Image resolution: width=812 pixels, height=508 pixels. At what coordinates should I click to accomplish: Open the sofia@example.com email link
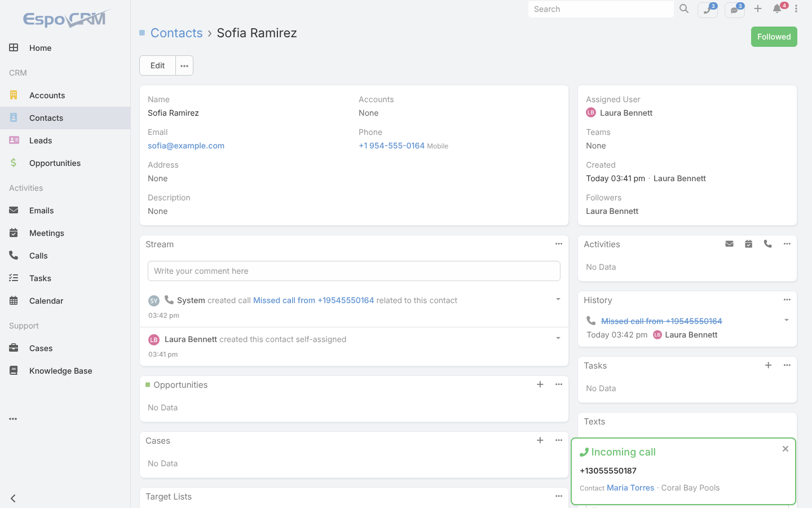pos(186,146)
